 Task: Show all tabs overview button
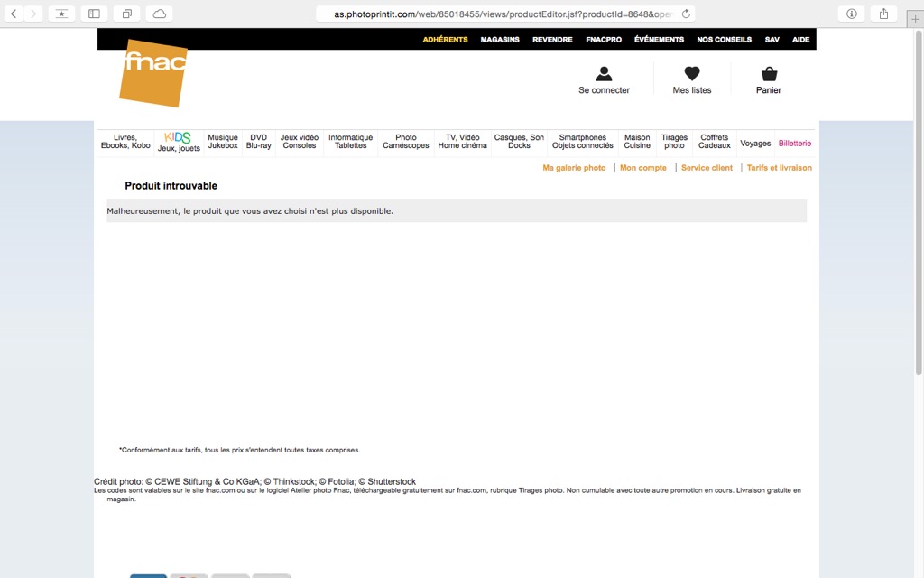click(x=126, y=14)
